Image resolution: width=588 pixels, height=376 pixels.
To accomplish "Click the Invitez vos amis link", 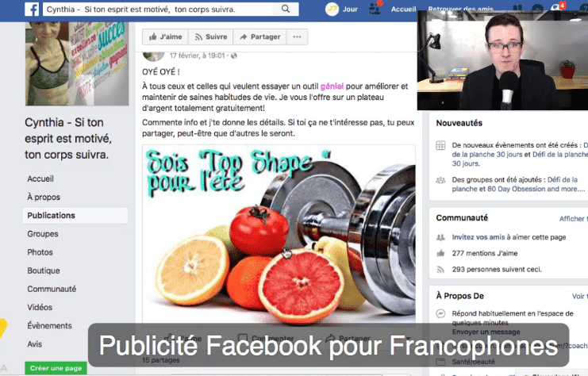I will (x=478, y=237).
